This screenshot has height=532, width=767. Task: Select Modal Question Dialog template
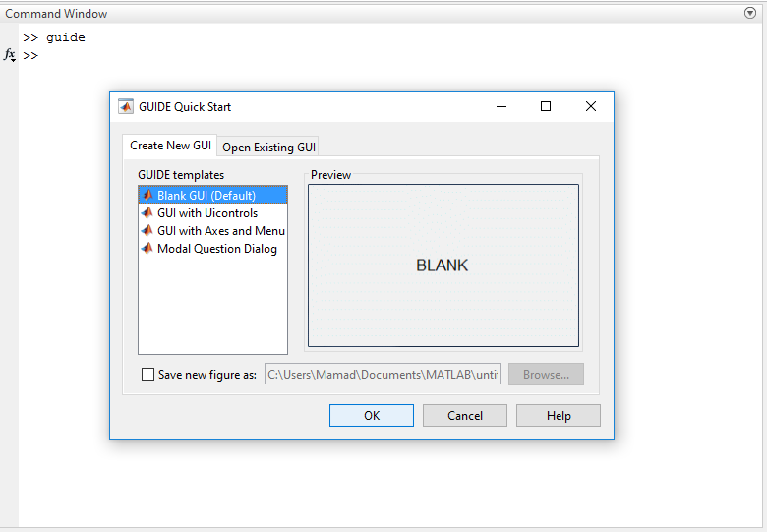click(x=212, y=249)
